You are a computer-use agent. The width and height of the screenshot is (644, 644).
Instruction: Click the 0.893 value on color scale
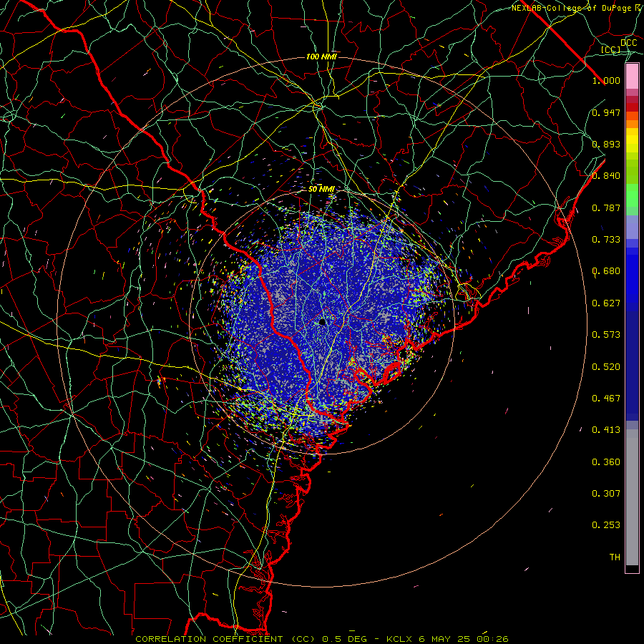[x=606, y=144]
